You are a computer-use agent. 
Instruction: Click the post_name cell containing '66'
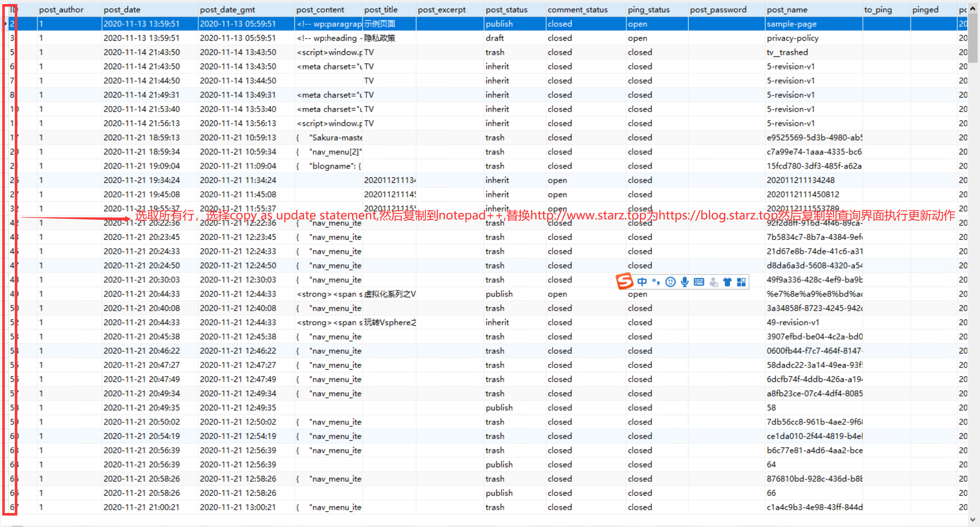pyautogui.click(x=814, y=493)
